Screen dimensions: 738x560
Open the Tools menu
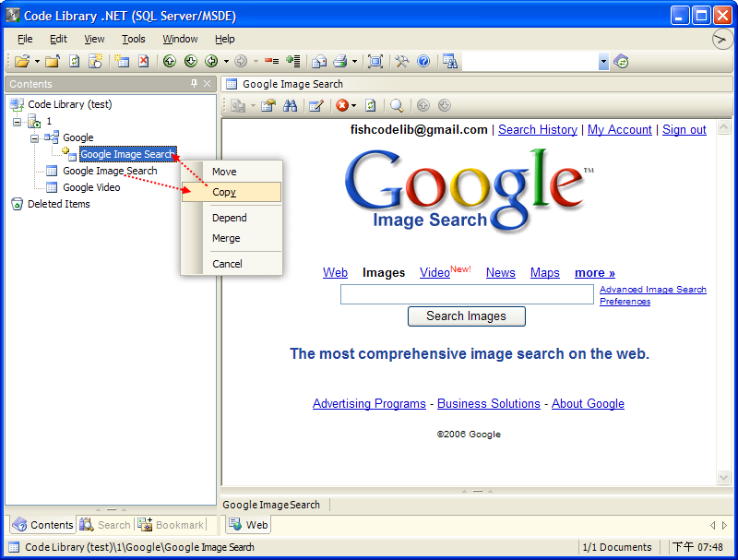(133, 39)
